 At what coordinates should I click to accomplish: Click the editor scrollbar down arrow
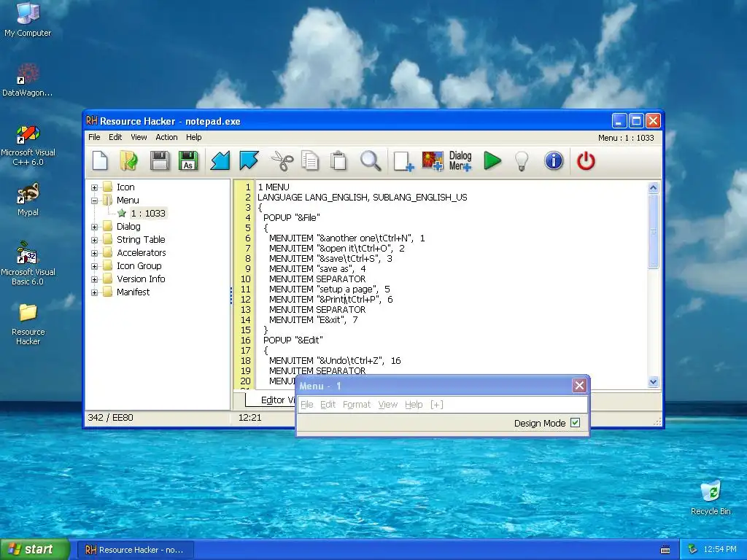[653, 381]
